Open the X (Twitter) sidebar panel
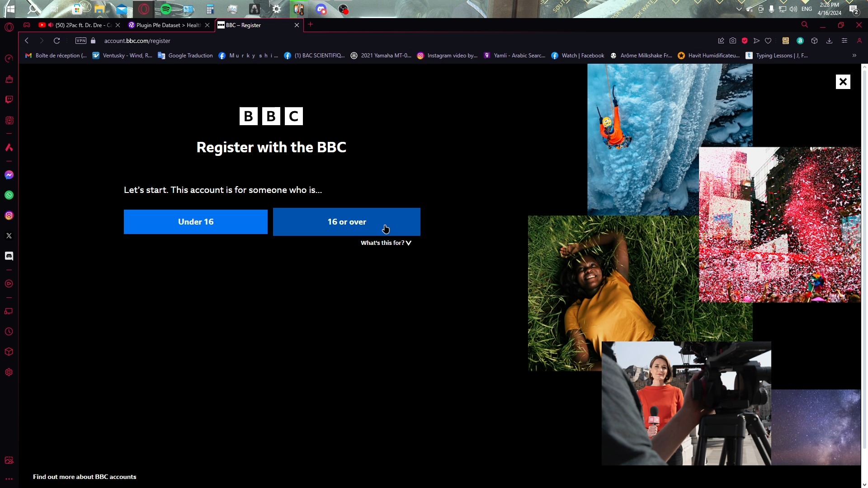The height and width of the screenshot is (488, 868). pyautogui.click(x=9, y=236)
